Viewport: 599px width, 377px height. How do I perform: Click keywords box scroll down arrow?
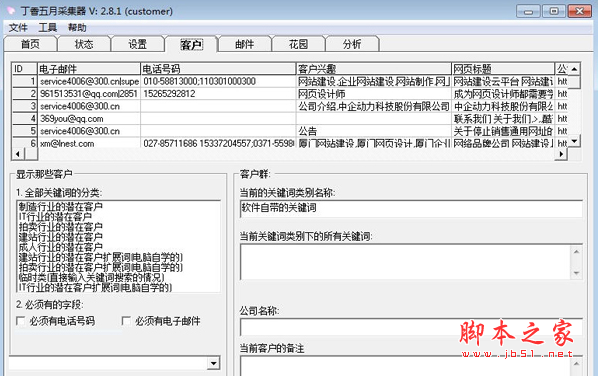[576, 273]
